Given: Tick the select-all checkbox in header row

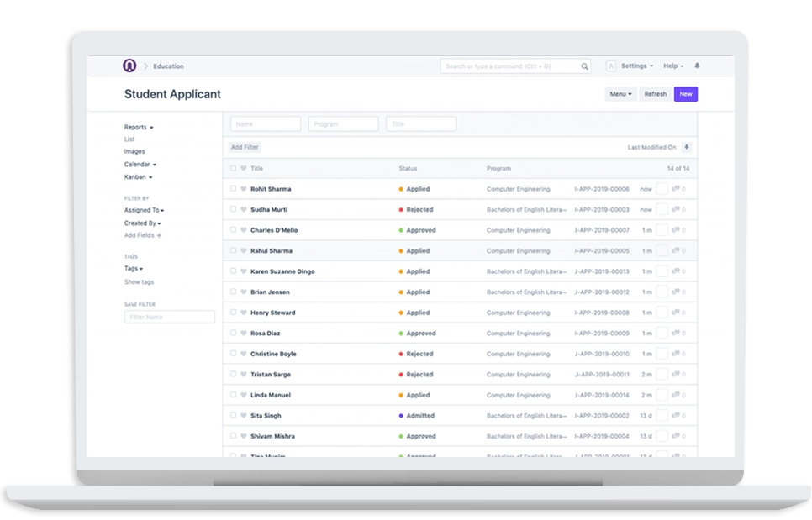Looking at the screenshot, I should [234, 169].
